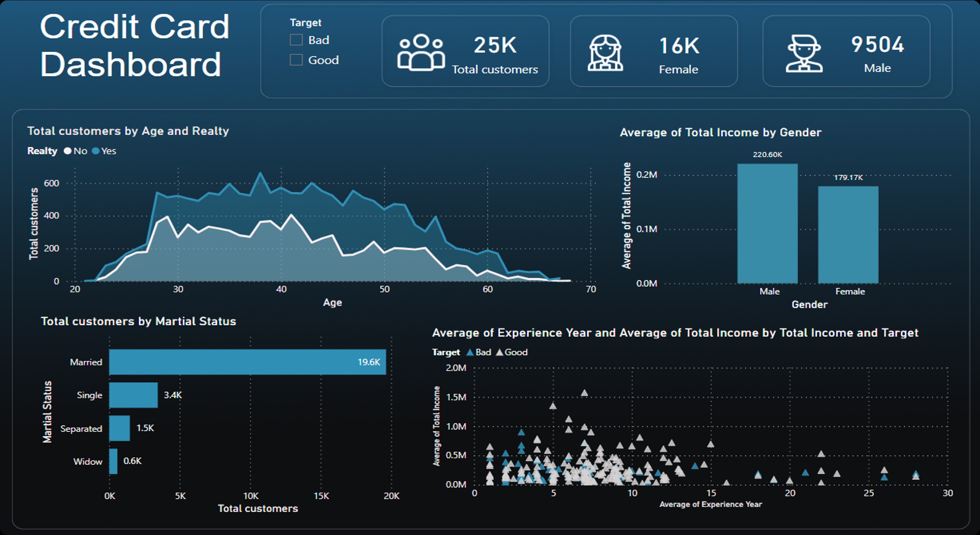Check the Bad target checkbox

coord(296,40)
